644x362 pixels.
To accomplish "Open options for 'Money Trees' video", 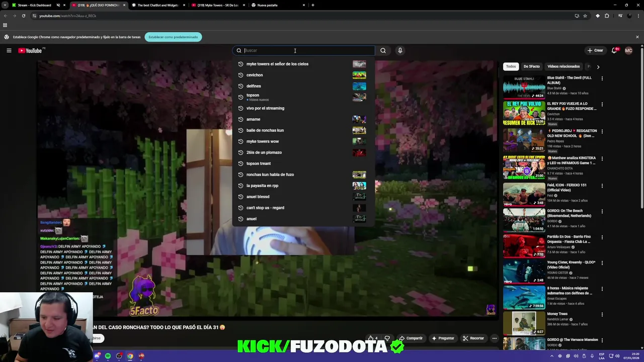I will pos(602,314).
